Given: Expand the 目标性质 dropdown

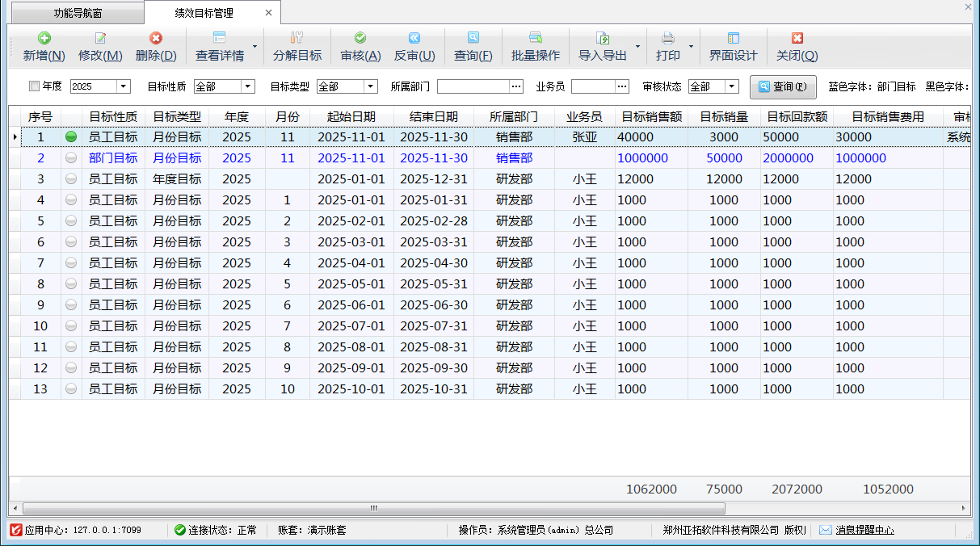Looking at the screenshot, I should coord(248,87).
